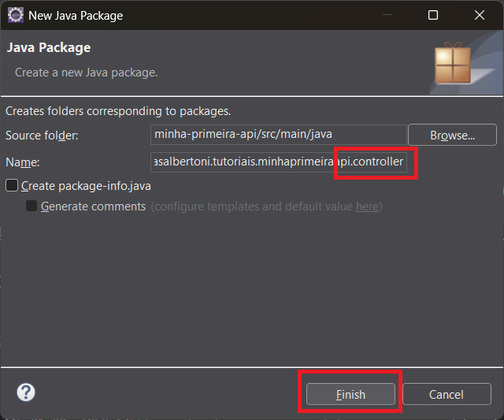Click the help question mark icon

[26, 392]
